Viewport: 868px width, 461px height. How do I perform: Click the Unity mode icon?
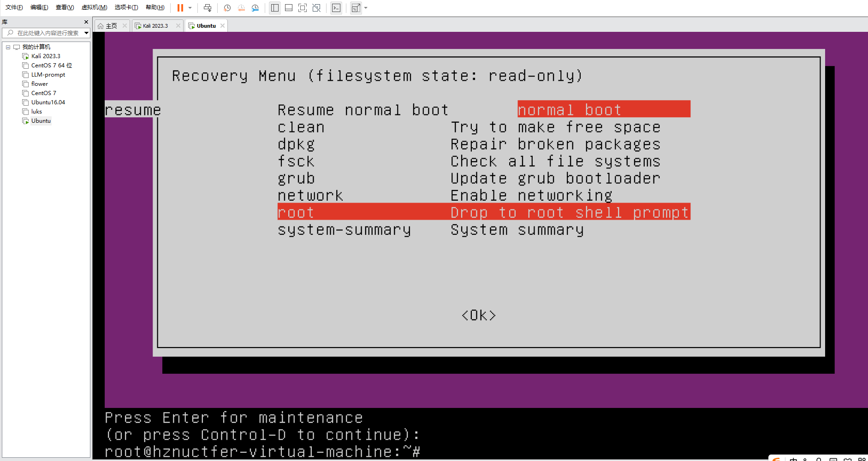pyautogui.click(x=316, y=8)
